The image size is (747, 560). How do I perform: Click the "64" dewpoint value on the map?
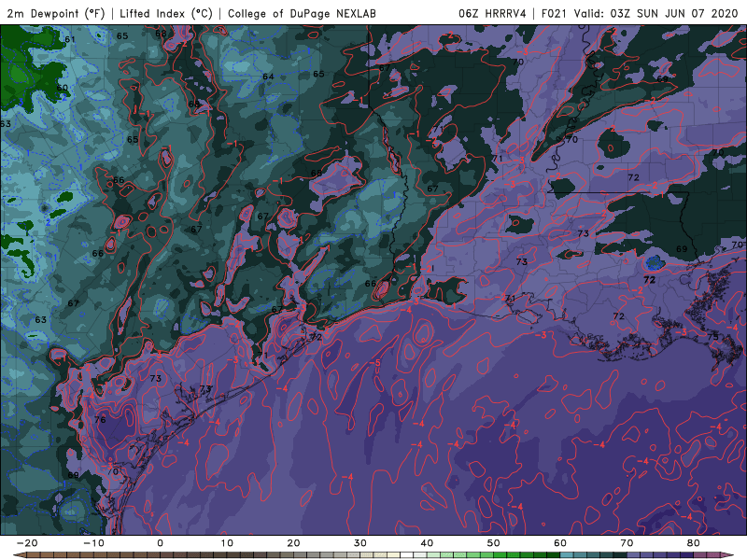[x=268, y=77]
